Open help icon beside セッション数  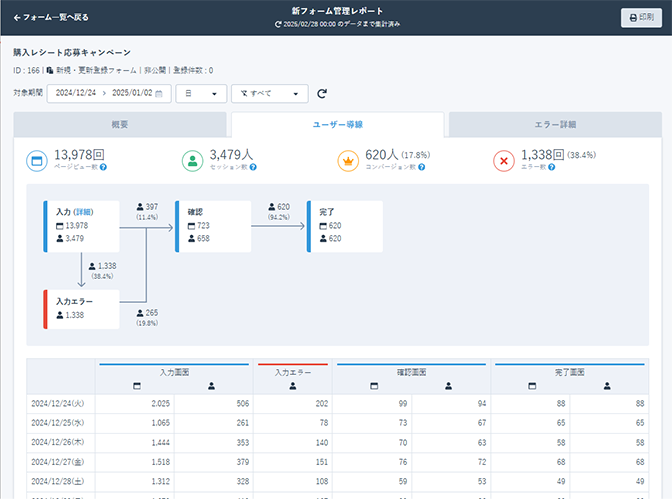pos(253,167)
